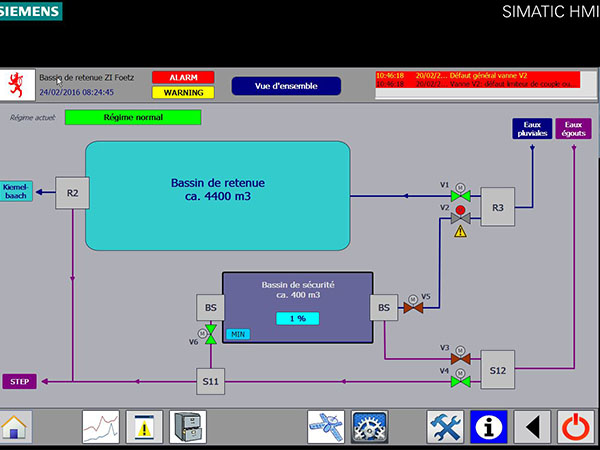Select the Eaux pluviales box

(532, 129)
